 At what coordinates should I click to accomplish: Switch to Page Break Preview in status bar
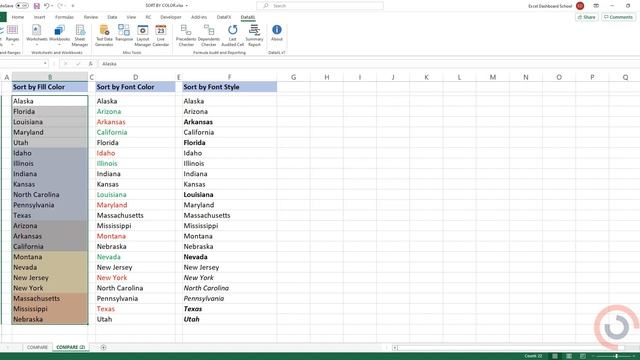tap(583, 356)
